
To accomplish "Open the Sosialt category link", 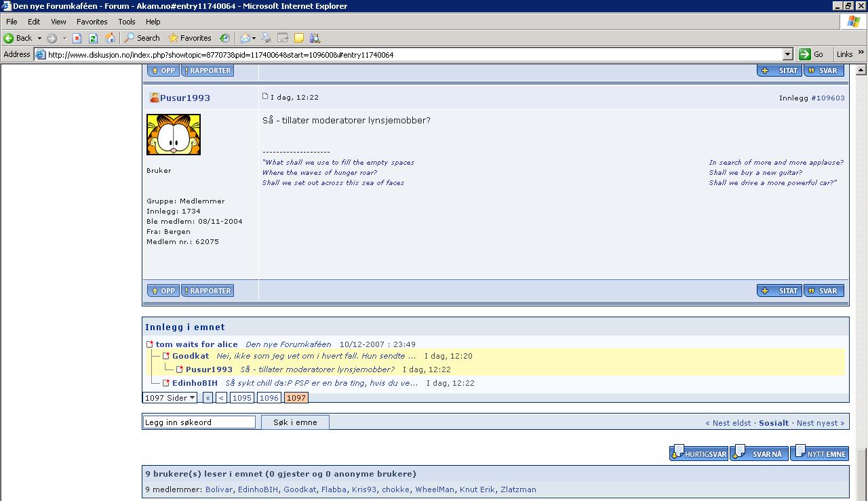I will point(774,423).
